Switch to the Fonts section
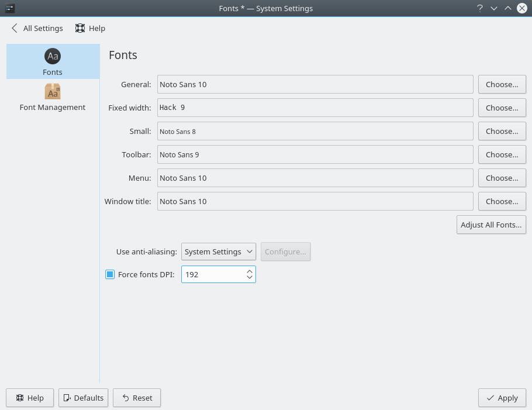 (52, 61)
